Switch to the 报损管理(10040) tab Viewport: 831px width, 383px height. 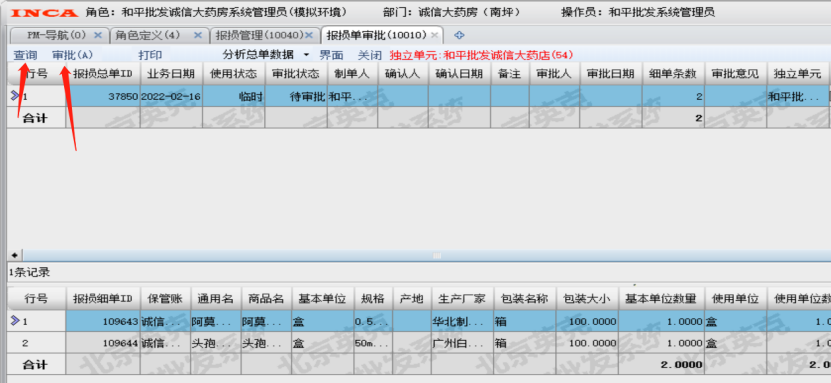click(259, 35)
